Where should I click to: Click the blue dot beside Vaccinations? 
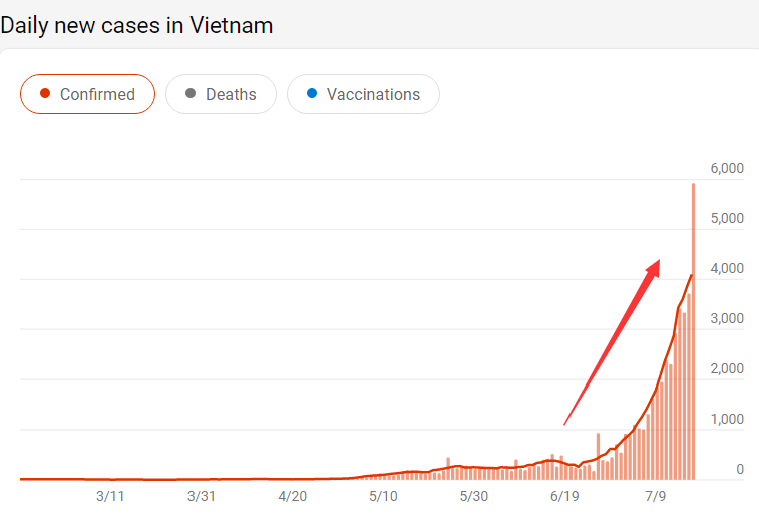coord(312,95)
